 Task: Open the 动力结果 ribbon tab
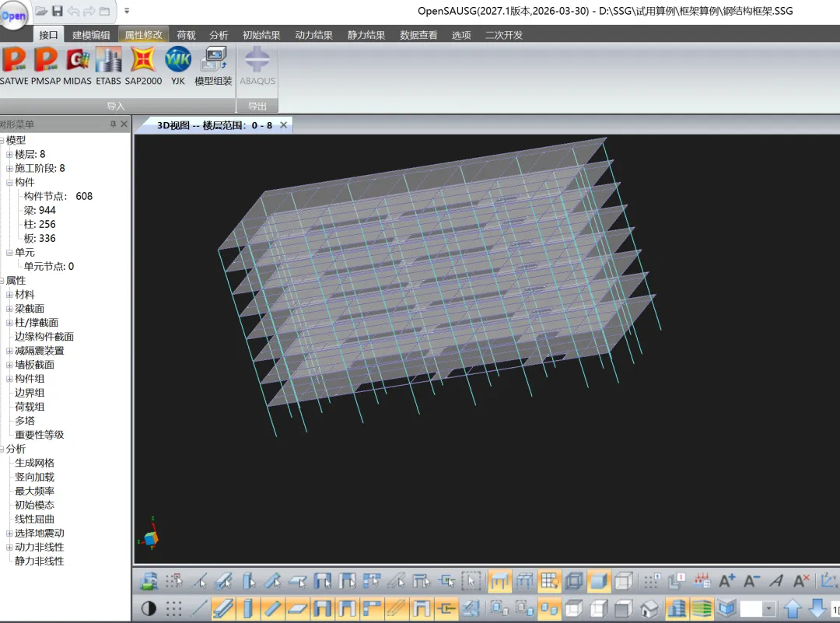click(313, 35)
